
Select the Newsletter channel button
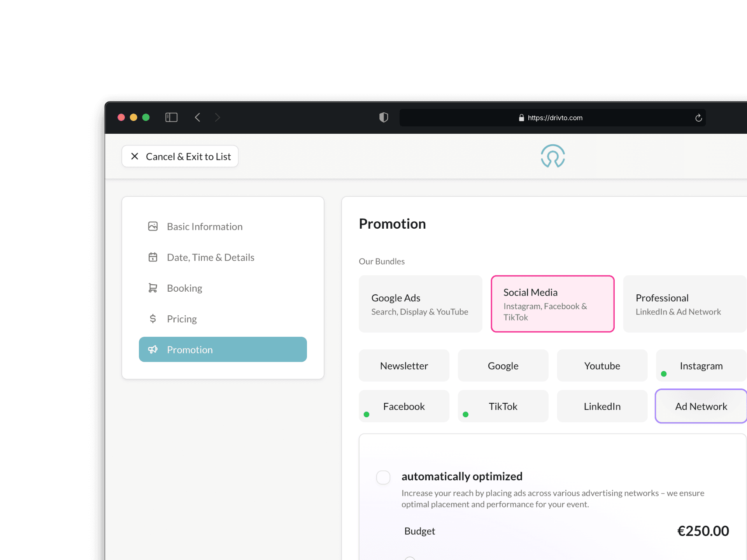tap(404, 366)
